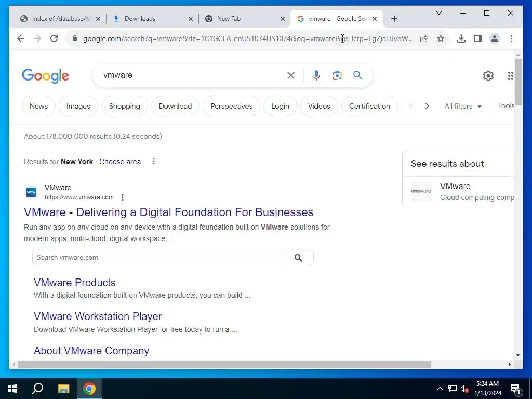Click the vertical scrollbar down arrow

pyautogui.click(x=518, y=355)
